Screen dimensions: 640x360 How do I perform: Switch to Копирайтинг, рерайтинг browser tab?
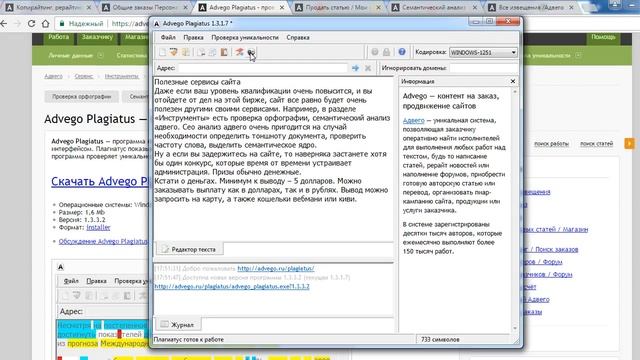pos(49,7)
